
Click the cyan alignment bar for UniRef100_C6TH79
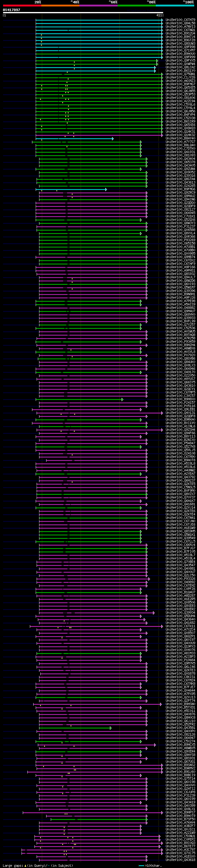(99, 20)
